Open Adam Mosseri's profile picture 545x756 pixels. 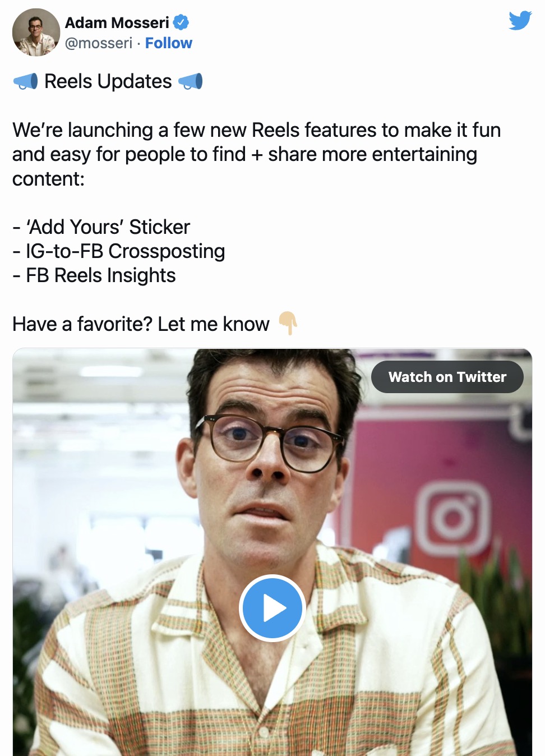coord(36,33)
